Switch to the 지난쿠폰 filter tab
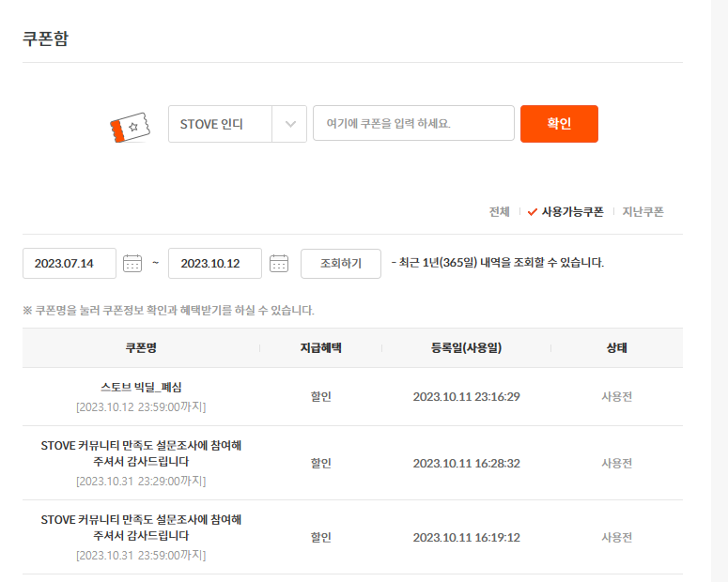Screen dimensions: 728x582 pyautogui.click(x=643, y=212)
